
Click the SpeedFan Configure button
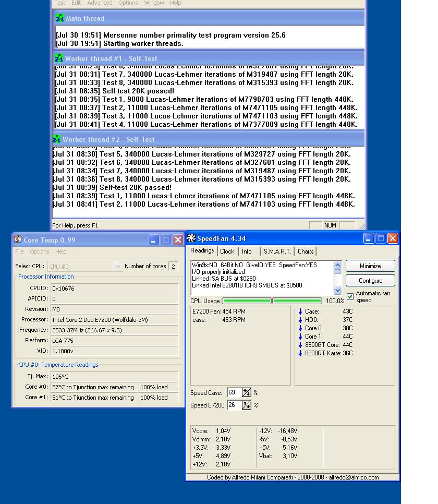tap(370, 281)
